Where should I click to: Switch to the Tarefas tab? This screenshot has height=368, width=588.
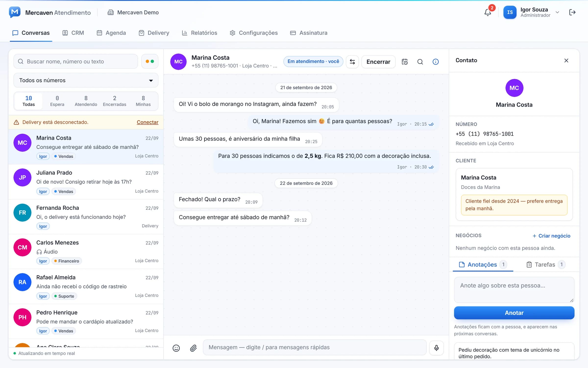click(x=546, y=264)
